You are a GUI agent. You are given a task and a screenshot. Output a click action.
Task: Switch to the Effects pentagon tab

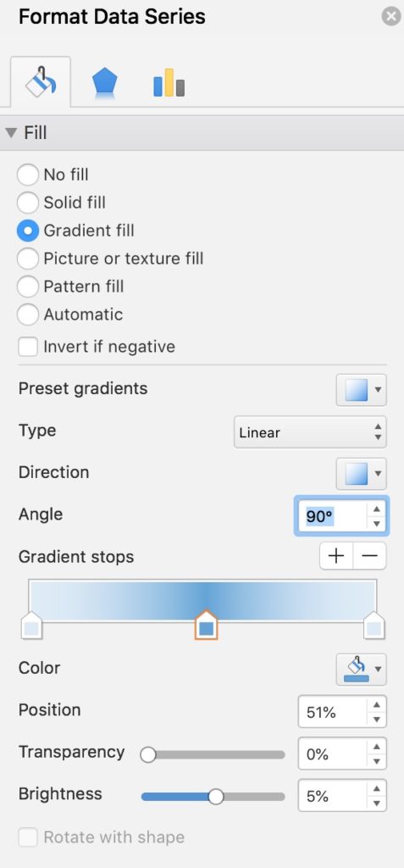pos(104,83)
